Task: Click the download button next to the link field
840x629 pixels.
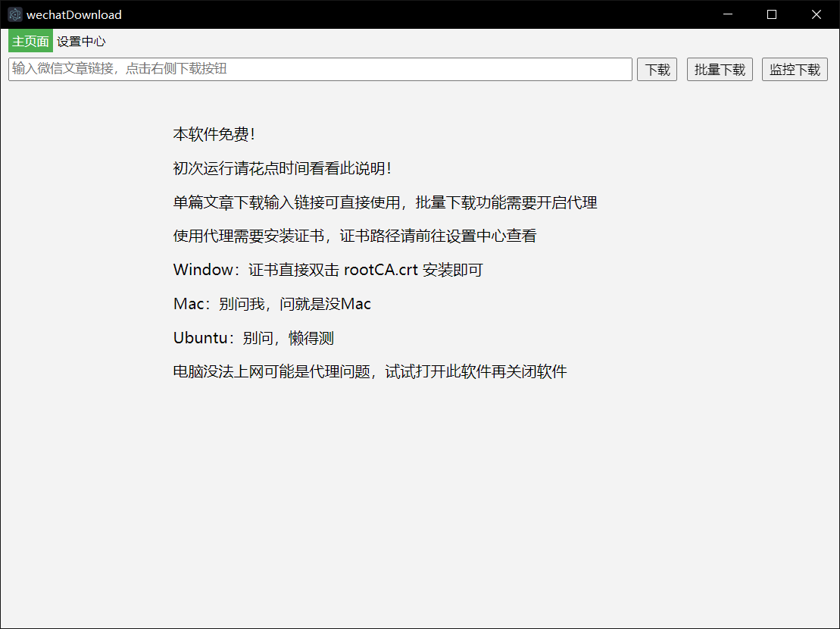Action: click(x=656, y=69)
